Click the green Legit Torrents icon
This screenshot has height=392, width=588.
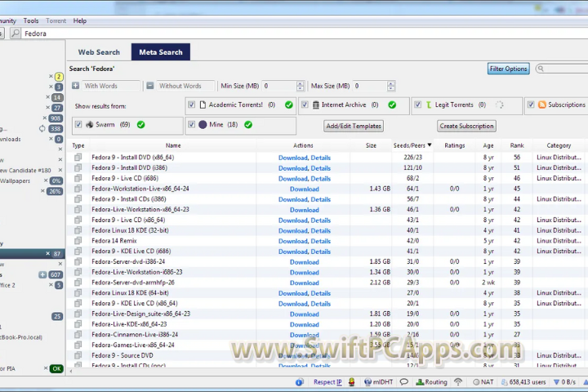[x=429, y=105]
